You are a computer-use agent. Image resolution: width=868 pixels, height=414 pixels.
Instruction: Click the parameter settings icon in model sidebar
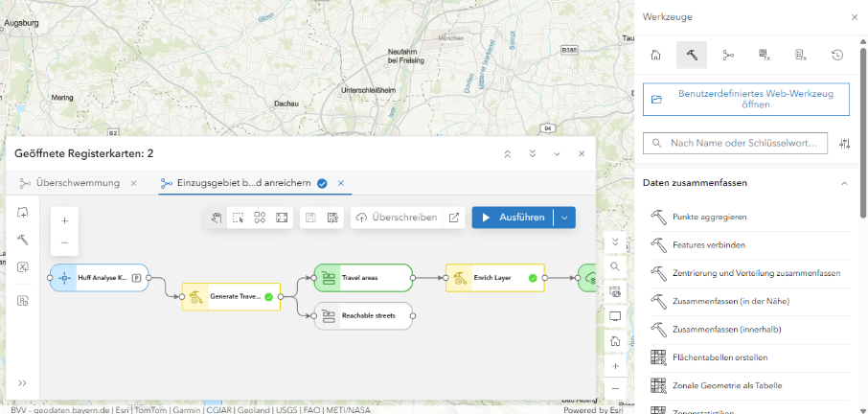23,301
